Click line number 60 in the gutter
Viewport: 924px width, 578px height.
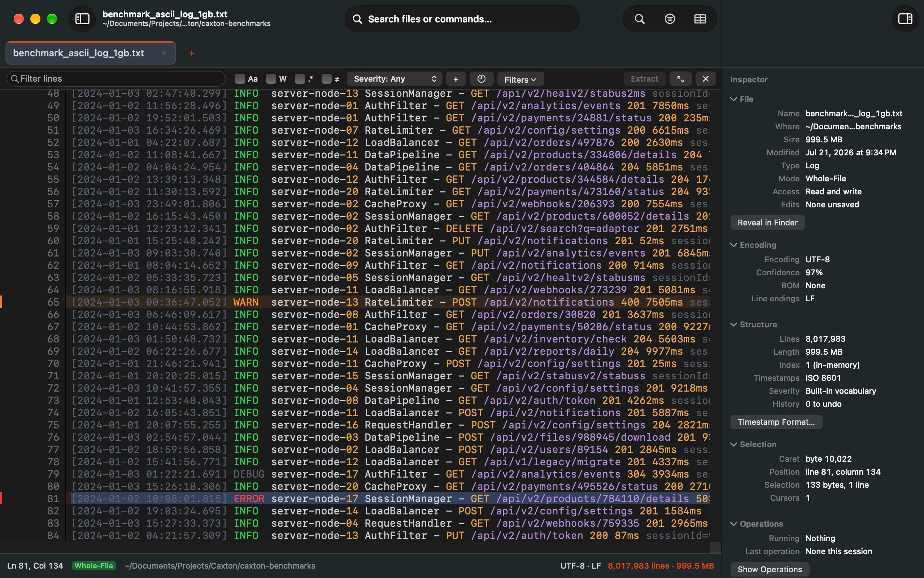[x=53, y=241]
